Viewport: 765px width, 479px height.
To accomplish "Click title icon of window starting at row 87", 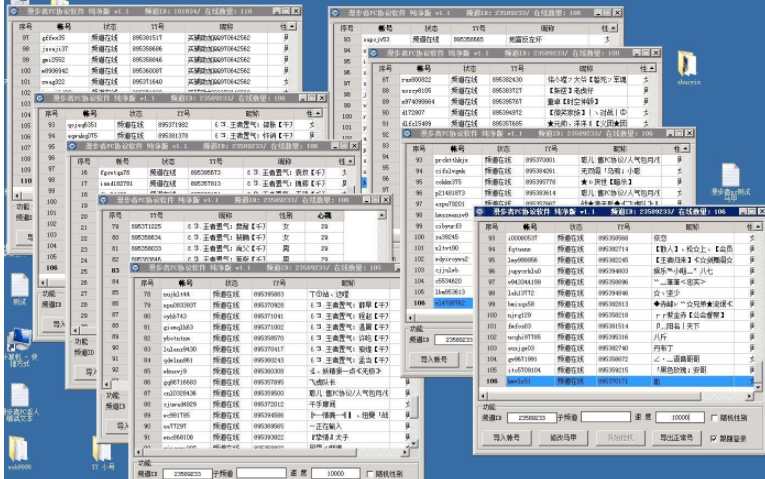I will pyautogui.click(x=374, y=53).
